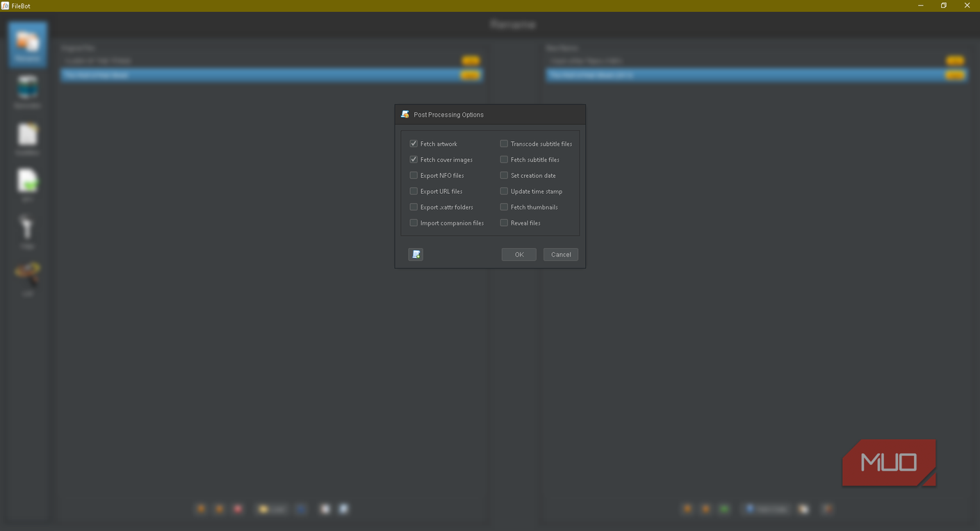Open the Filter panel in the sidebar
980x531 pixels.
(28, 232)
